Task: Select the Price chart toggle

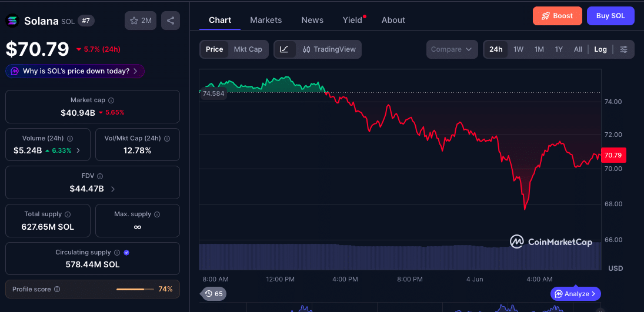Action: [x=215, y=49]
